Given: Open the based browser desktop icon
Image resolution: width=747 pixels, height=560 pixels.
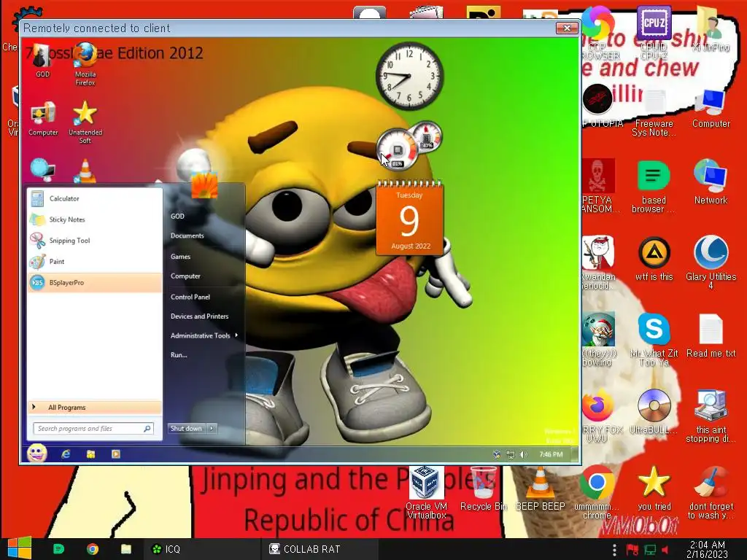Looking at the screenshot, I should click(x=654, y=187).
